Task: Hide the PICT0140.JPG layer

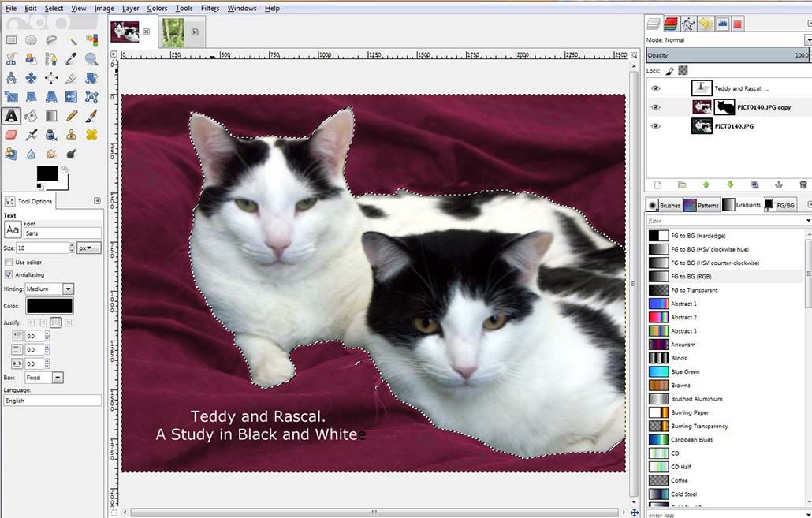Action: [x=655, y=126]
